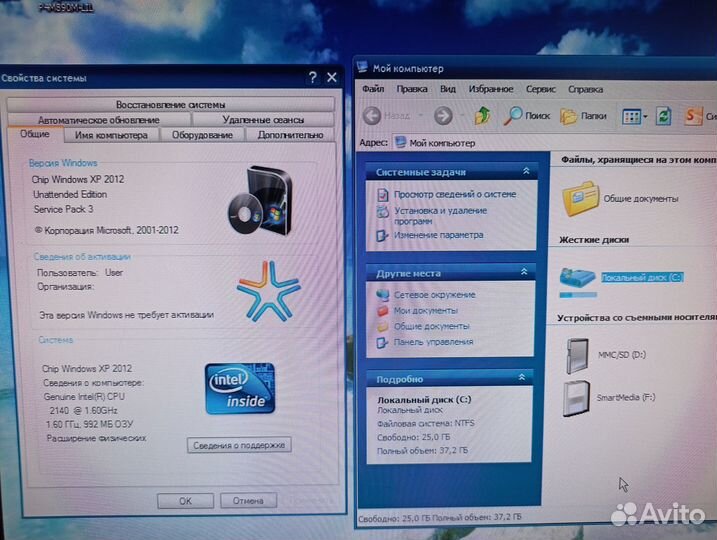Click the My Computer icon in address bar

point(400,142)
